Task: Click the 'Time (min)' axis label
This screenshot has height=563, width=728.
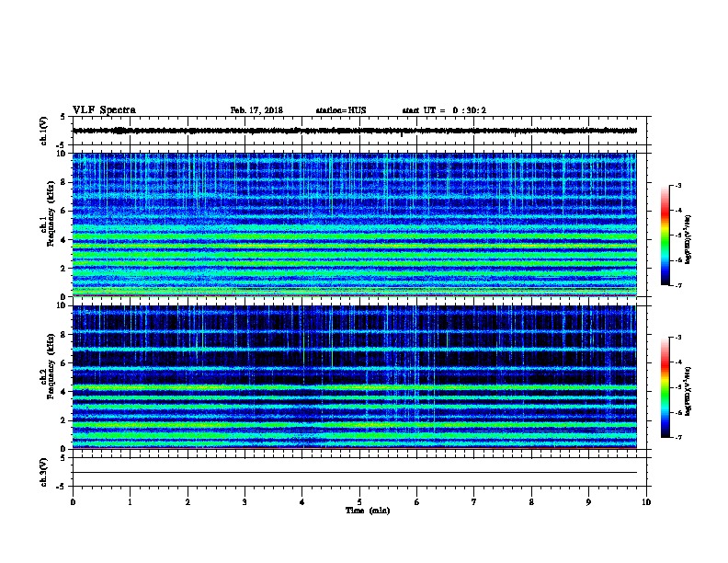Action: pyautogui.click(x=368, y=511)
